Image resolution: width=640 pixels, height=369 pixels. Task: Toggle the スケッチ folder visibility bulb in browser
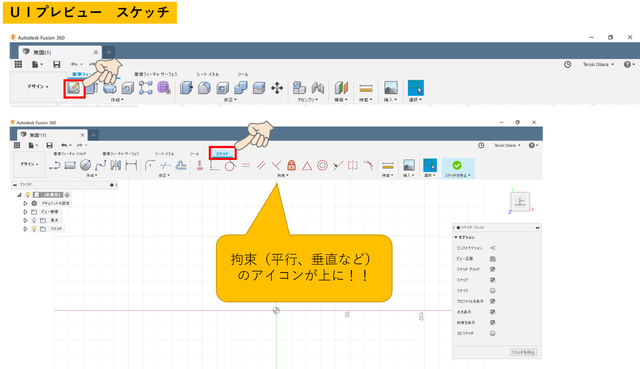34,229
